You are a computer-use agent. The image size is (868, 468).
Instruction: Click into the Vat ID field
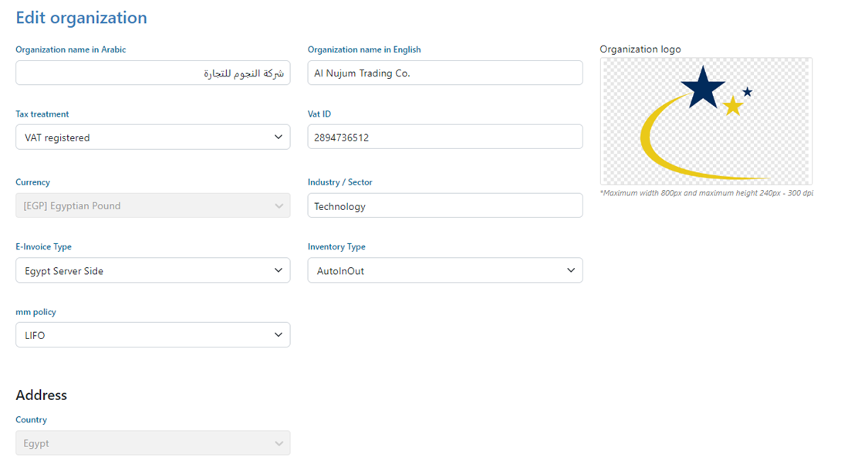pyautogui.click(x=444, y=137)
